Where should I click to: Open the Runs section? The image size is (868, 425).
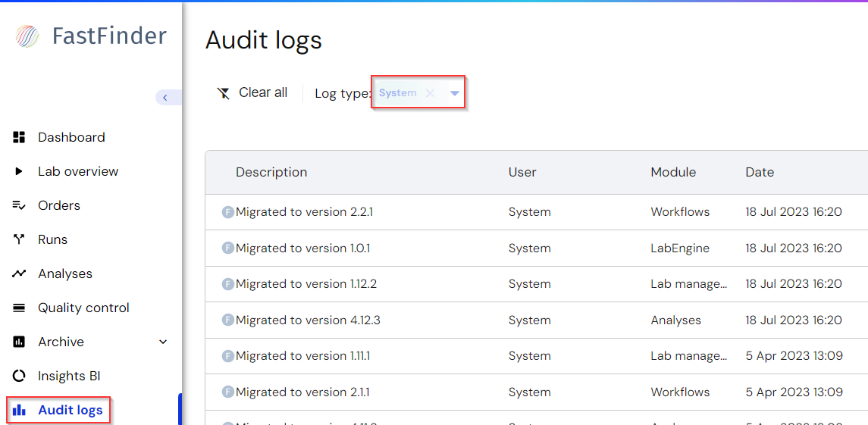(x=52, y=239)
